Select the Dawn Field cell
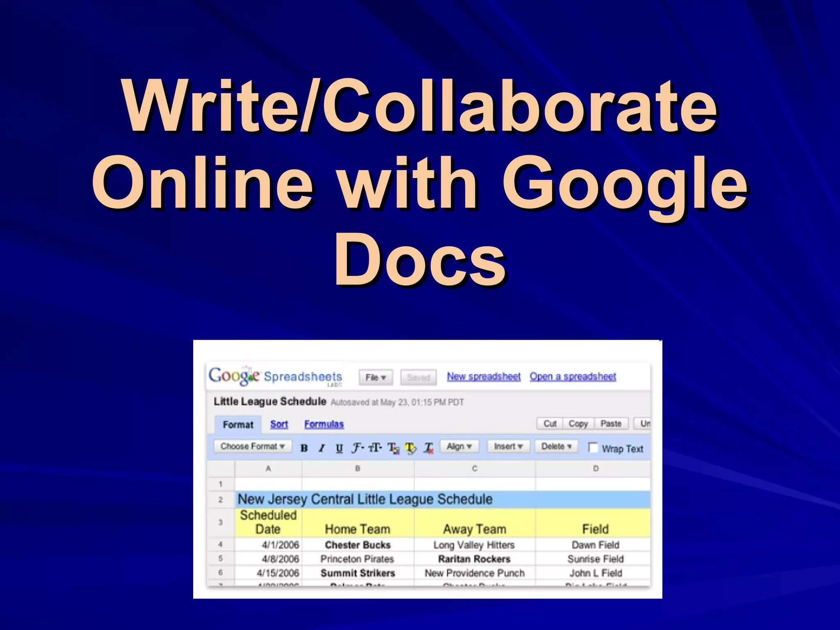840x630 pixels. (x=593, y=545)
